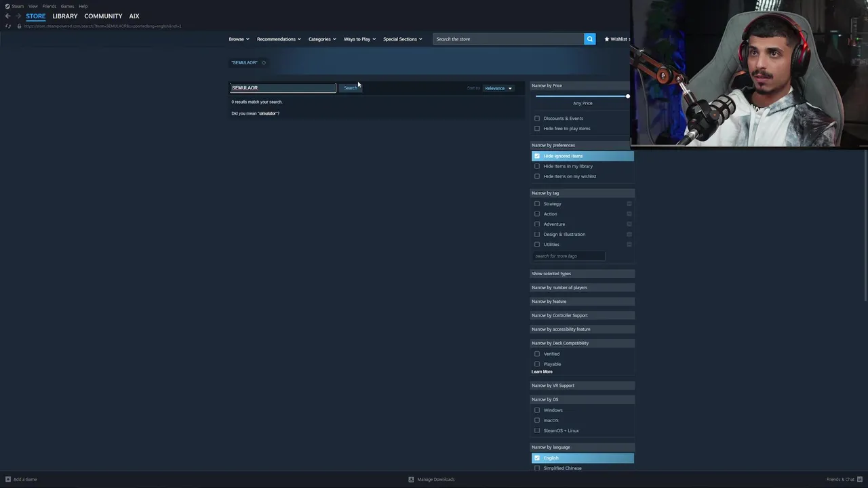
Task: Filter by SteamOS + Linux
Action: tap(537, 430)
